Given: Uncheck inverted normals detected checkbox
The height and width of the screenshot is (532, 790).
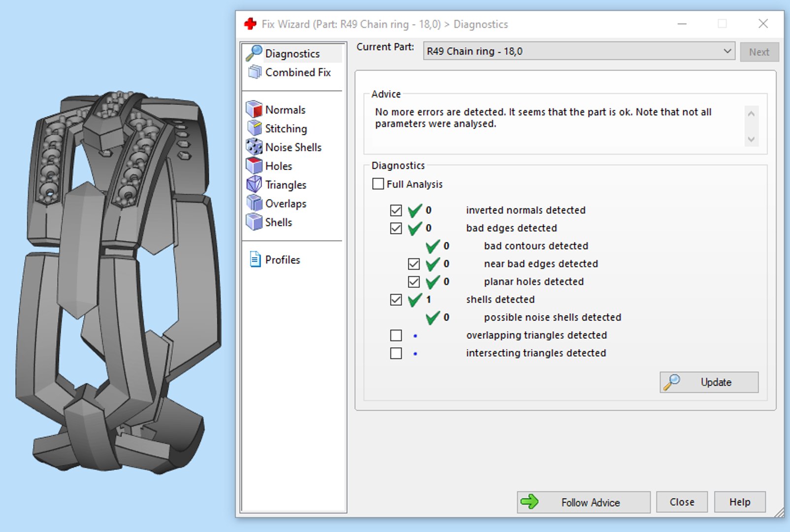Looking at the screenshot, I should (x=396, y=210).
